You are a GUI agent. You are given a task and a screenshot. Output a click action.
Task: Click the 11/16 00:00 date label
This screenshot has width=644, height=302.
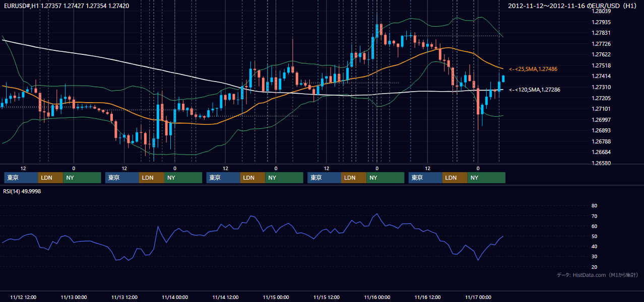point(377,297)
